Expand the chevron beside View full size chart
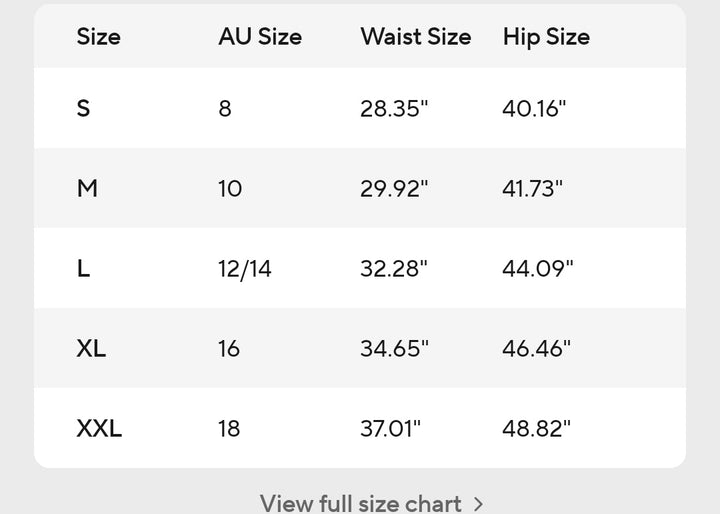720x514 pixels. [478, 503]
